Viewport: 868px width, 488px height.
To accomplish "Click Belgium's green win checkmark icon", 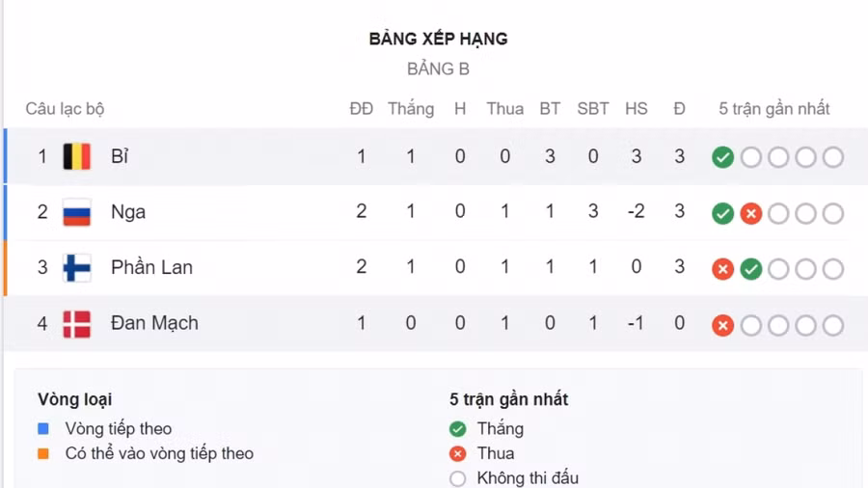I will coord(722,157).
